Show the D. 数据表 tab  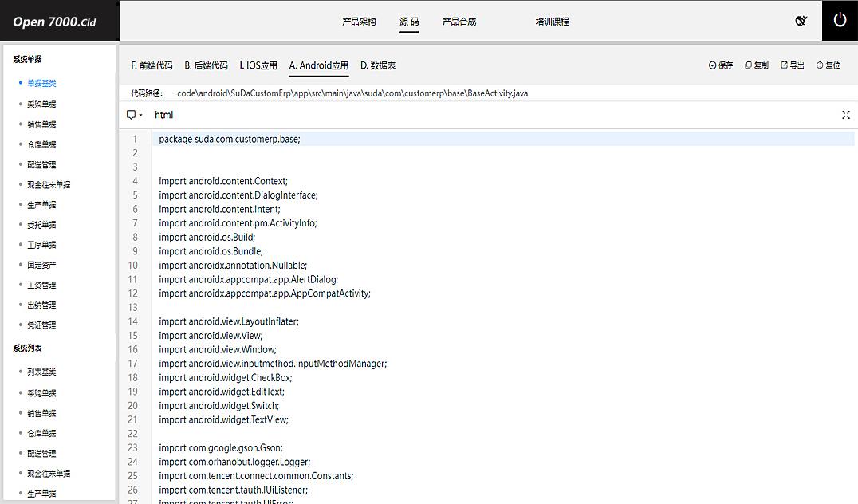tap(378, 65)
